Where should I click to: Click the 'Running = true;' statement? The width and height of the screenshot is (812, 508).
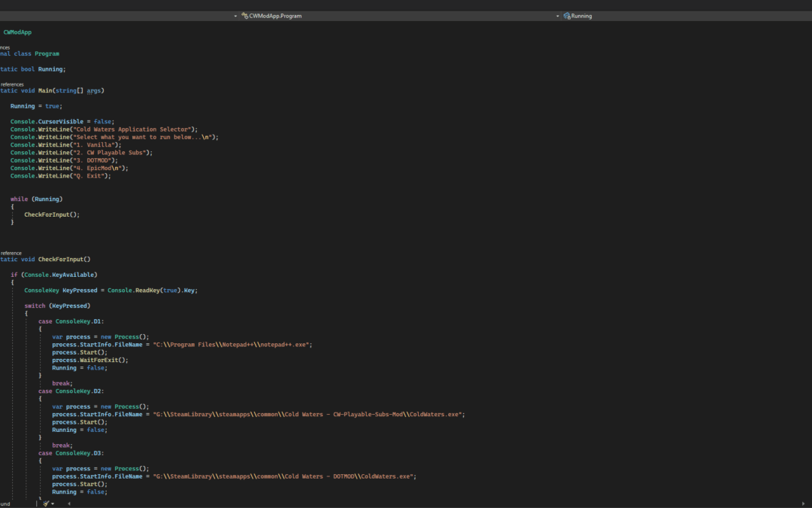coord(36,106)
